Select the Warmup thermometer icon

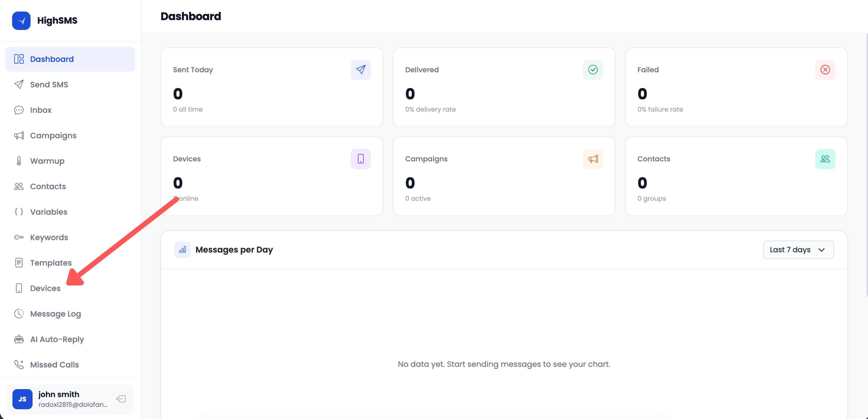19,161
